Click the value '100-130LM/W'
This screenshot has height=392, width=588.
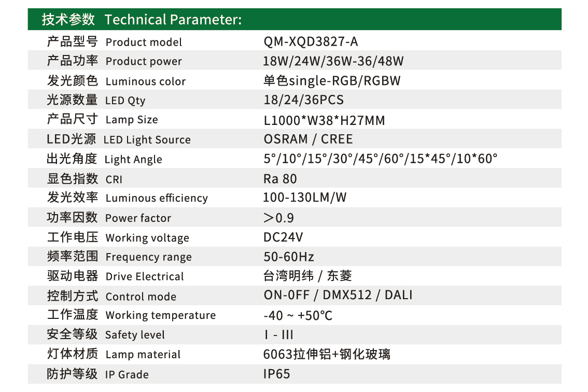point(304,198)
